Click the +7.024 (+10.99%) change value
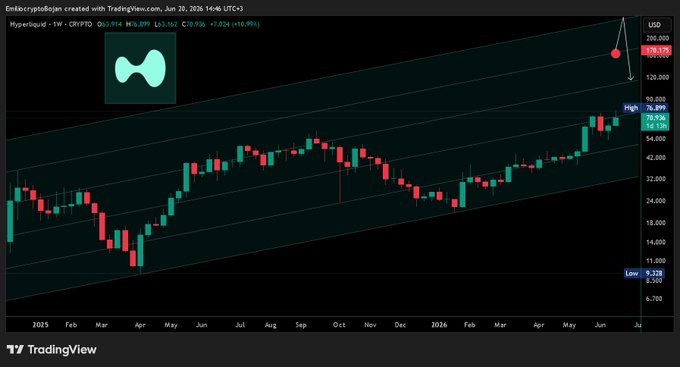Screen dimensions: 680x367 pyautogui.click(x=235, y=24)
